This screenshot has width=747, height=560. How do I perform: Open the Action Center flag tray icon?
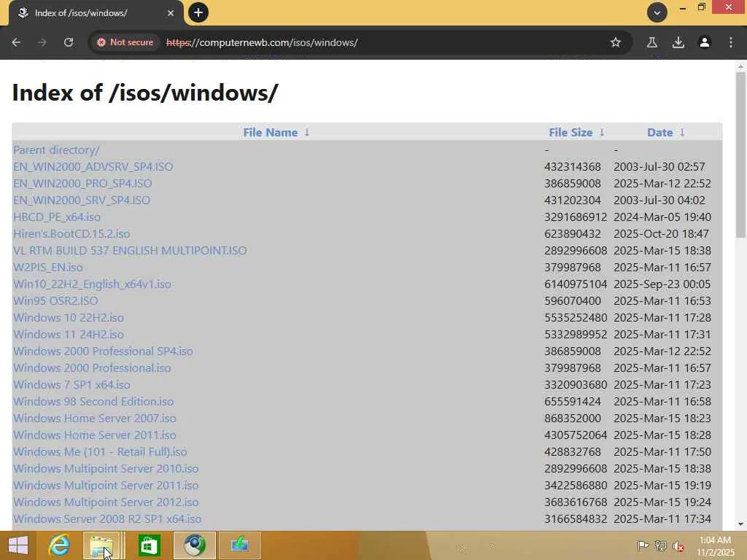643,545
